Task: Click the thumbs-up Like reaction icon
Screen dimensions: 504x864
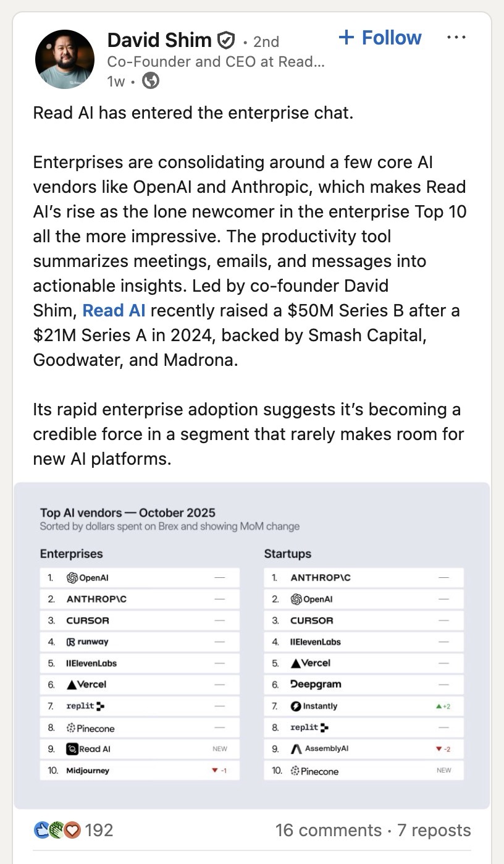Action: click(41, 830)
